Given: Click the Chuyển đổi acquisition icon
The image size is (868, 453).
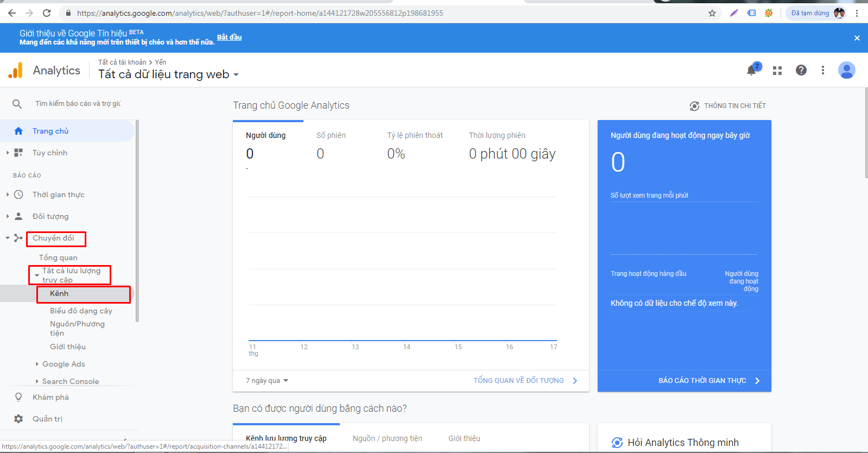Looking at the screenshot, I should pyautogui.click(x=18, y=238).
